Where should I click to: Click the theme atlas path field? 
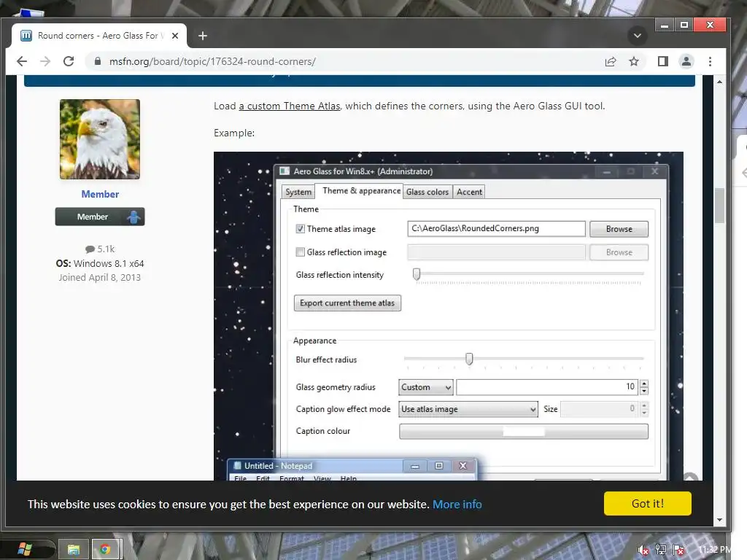[496, 228]
